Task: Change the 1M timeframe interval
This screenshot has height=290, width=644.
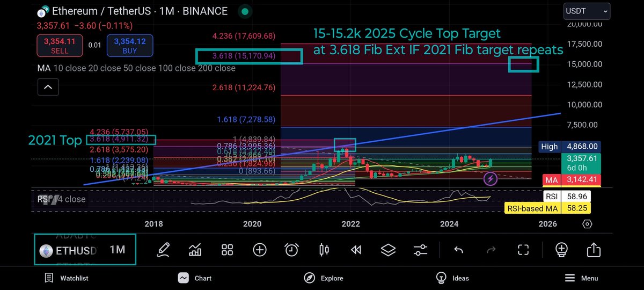Action: coord(117,250)
